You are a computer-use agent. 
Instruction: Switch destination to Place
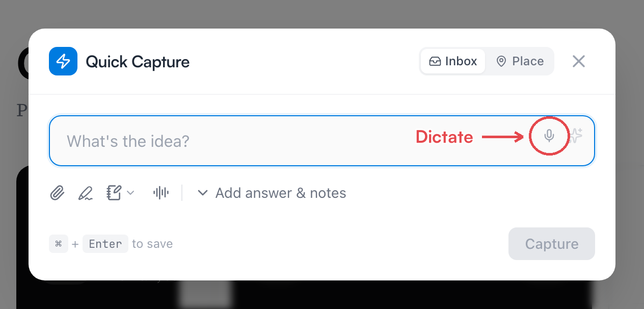point(520,61)
